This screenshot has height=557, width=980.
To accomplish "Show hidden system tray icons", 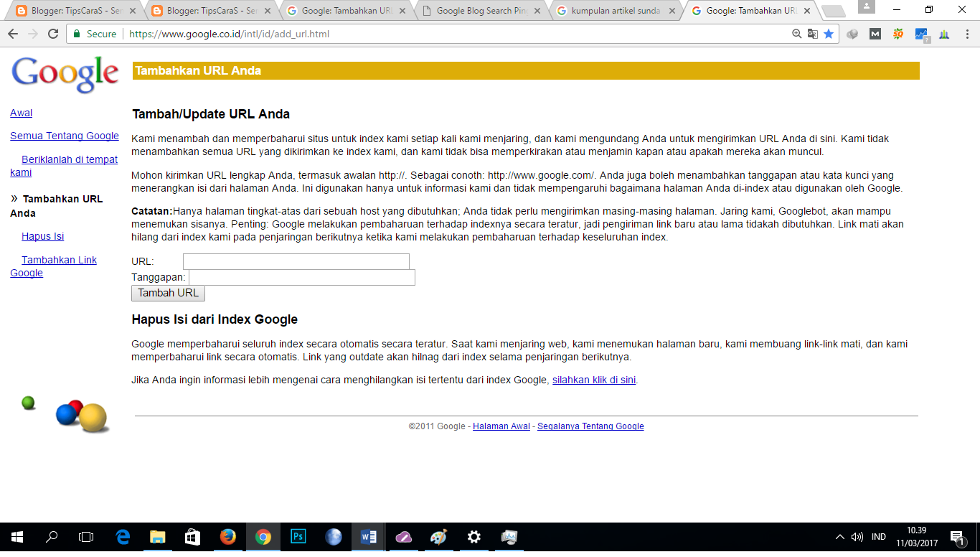I will point(840,537).
